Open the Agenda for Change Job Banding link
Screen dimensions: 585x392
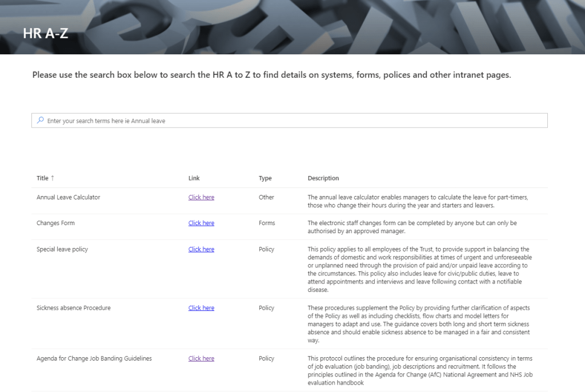(201, 358)
